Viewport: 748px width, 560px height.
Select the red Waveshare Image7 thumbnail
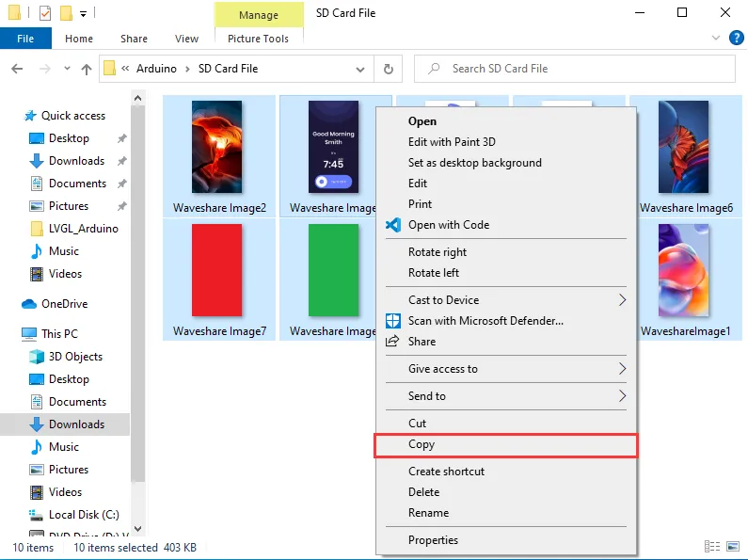(x=218, y=271)
